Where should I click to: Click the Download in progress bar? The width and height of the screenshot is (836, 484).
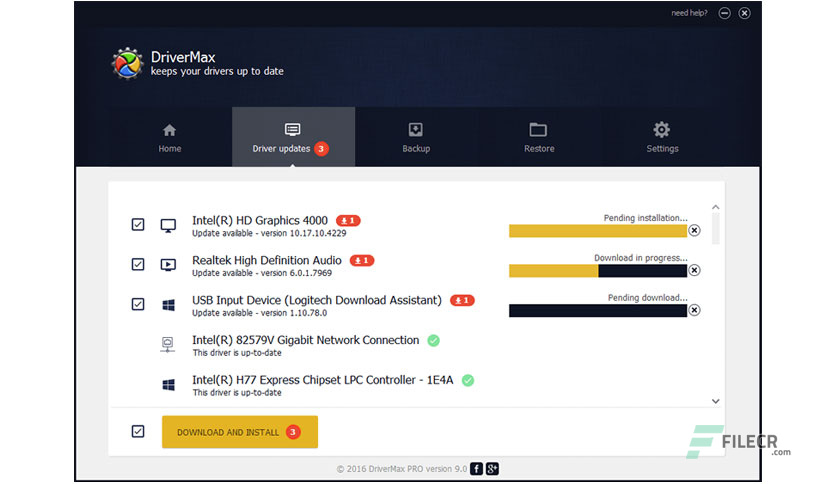[x=598, y=271]
